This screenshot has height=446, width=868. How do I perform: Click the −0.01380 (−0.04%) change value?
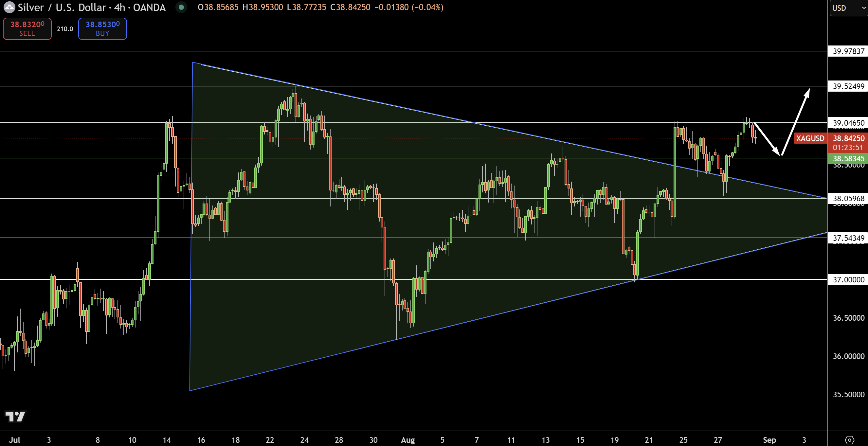409,7
